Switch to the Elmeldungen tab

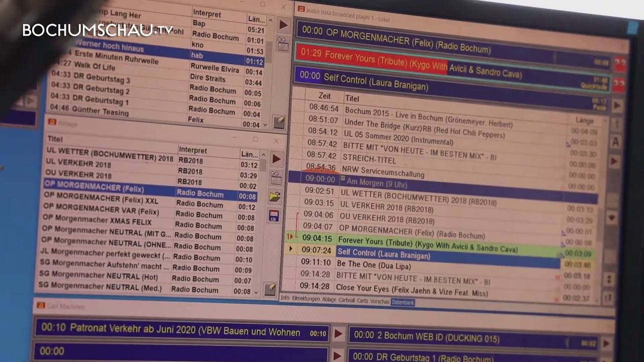(x=306, y=299)
